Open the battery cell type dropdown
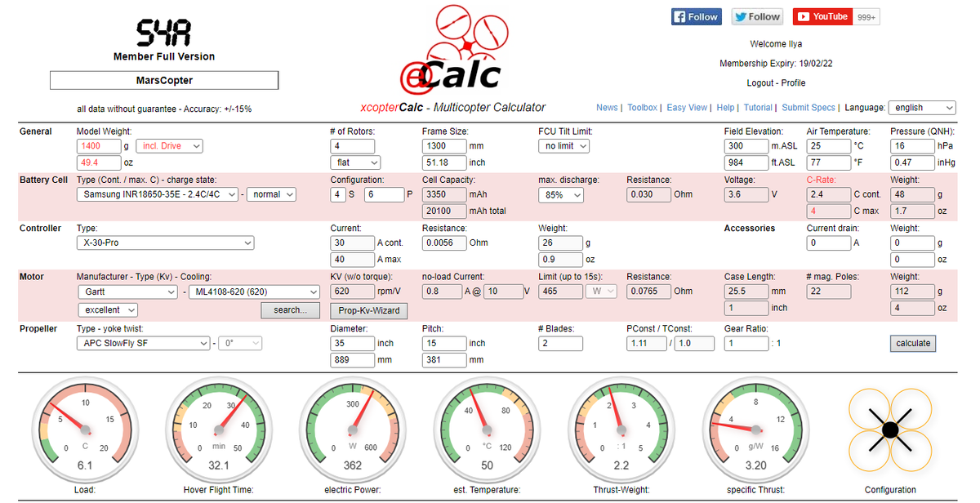The height and width of the screenshot is (503, 980). (x=158, y=194)
